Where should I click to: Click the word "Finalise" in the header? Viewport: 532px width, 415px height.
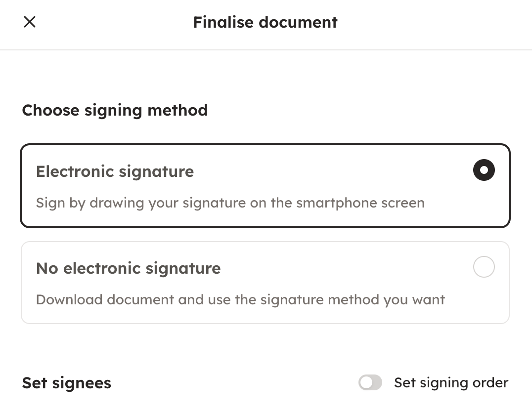pyautogui.click(x=222, y=22)
